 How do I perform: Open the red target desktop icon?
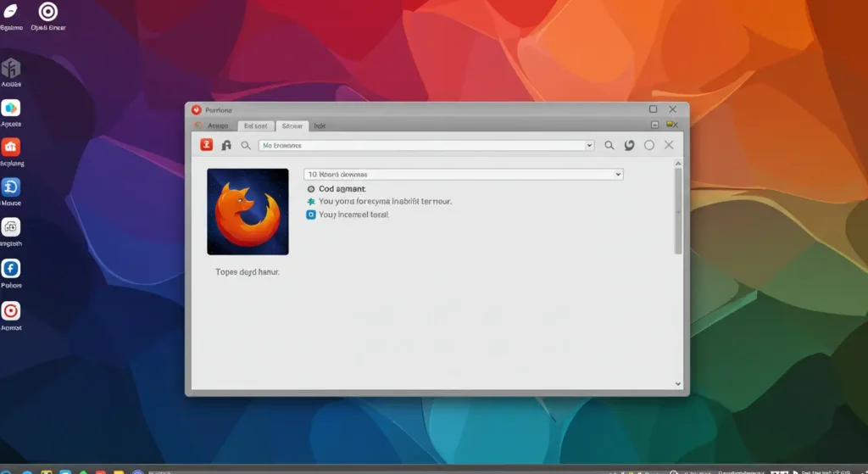pos(11,311)
